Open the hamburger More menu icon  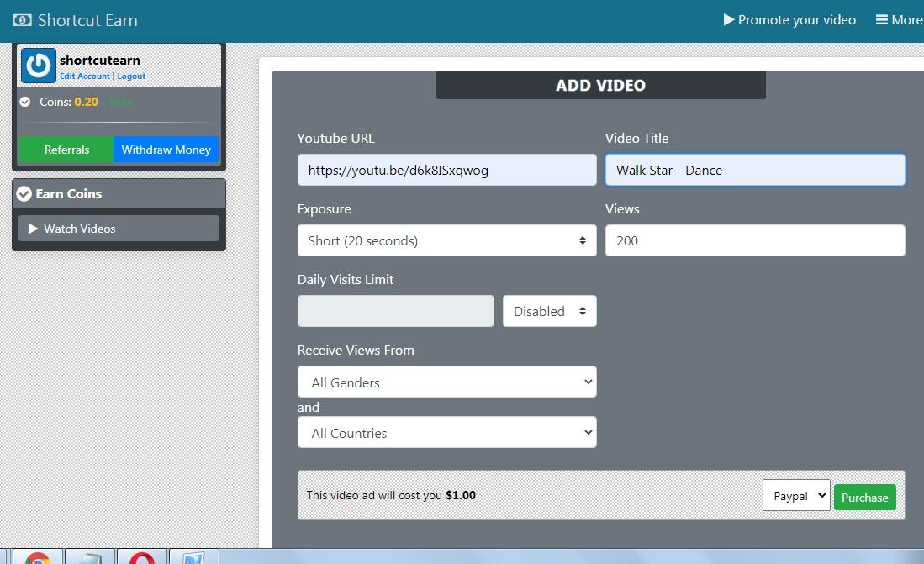click(882, 20)
